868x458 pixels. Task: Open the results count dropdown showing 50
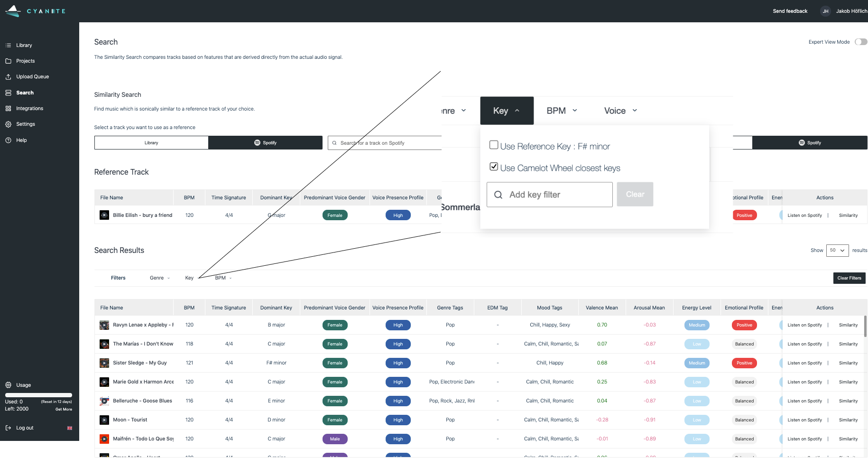(837, 251)
